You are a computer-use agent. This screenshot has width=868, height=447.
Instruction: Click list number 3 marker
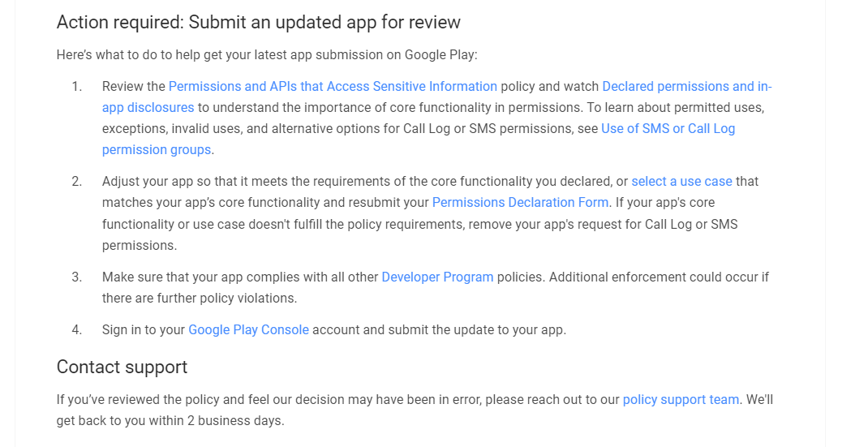76,277
